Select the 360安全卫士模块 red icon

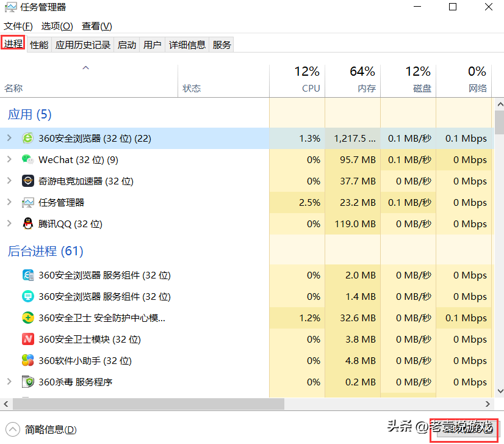click(27, 340)
